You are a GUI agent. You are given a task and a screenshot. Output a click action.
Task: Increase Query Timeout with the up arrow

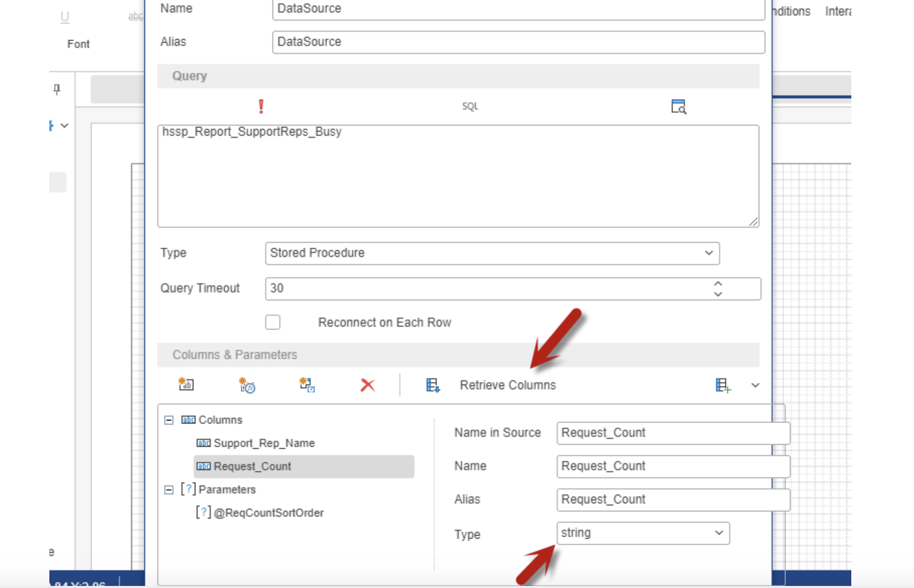(x=718, y=283)
